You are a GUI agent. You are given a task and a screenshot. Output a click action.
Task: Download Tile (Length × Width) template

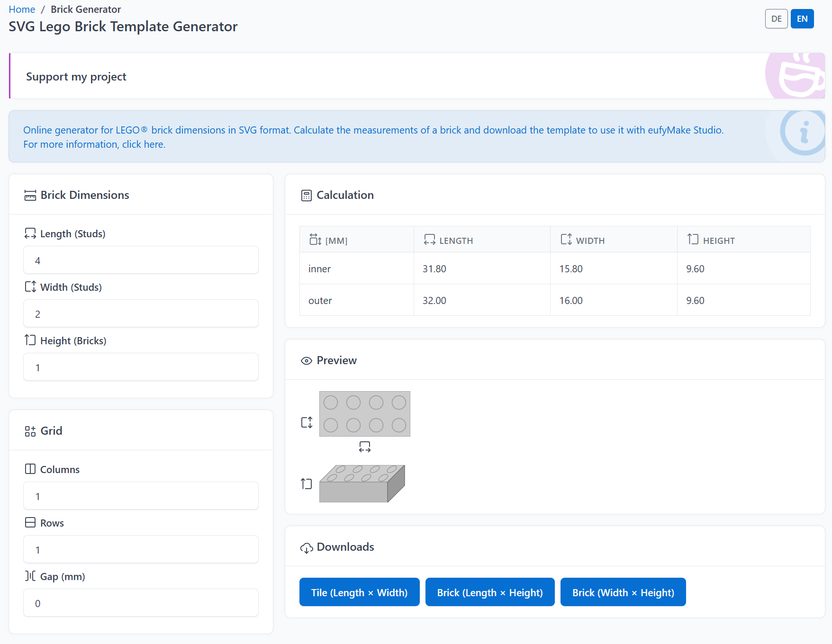360,592
